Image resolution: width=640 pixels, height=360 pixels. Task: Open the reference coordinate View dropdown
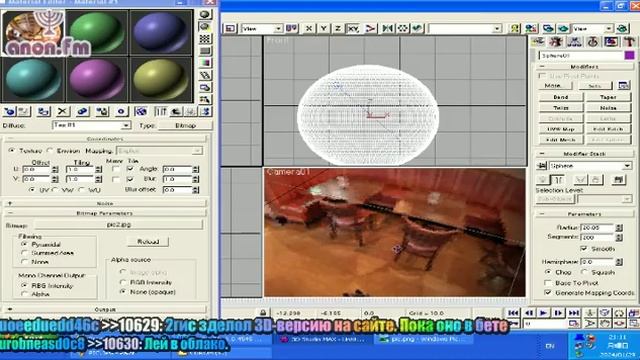[278, 29]
